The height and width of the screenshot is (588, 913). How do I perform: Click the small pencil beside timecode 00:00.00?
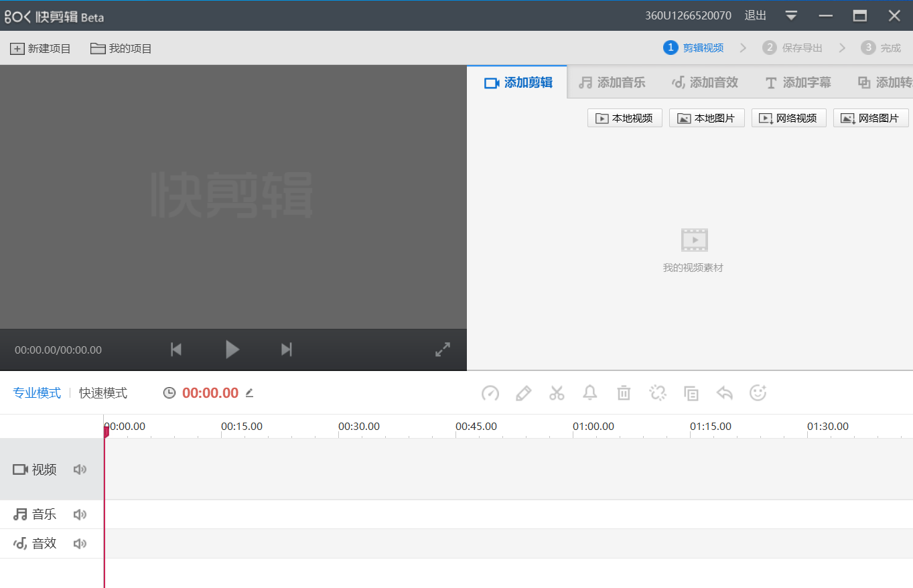[249, 393]
